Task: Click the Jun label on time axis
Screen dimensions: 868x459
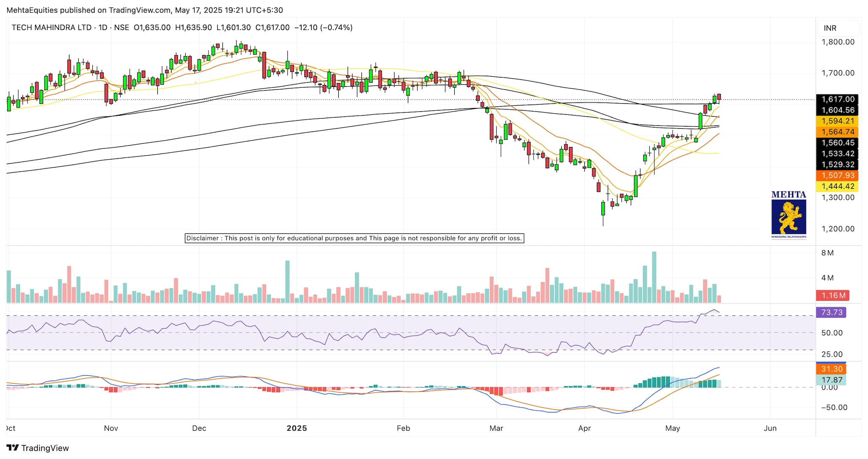Action: (770, 428)
